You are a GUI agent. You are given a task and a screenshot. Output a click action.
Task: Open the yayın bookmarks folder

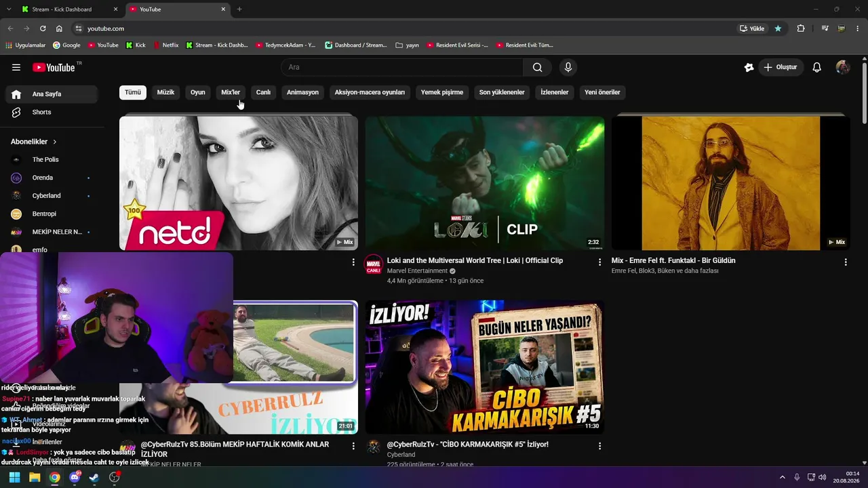pyautogui.click(x=407, y=45)
